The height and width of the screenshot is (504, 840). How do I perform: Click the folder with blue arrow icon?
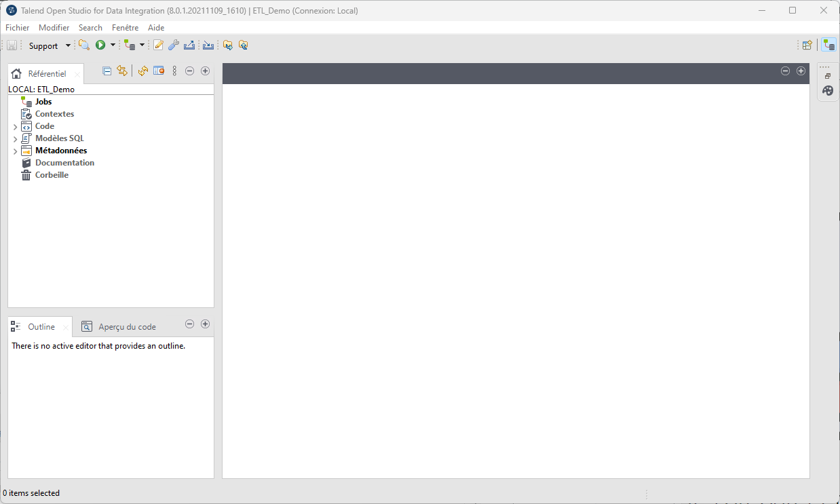click(228, 45)
